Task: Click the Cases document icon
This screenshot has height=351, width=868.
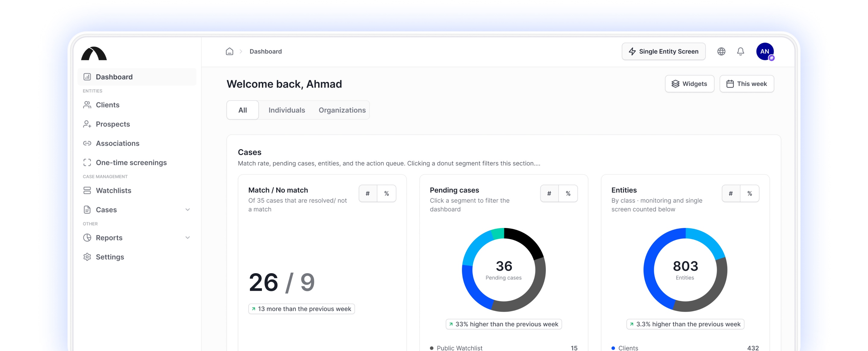Action: (x=87, y=210)
